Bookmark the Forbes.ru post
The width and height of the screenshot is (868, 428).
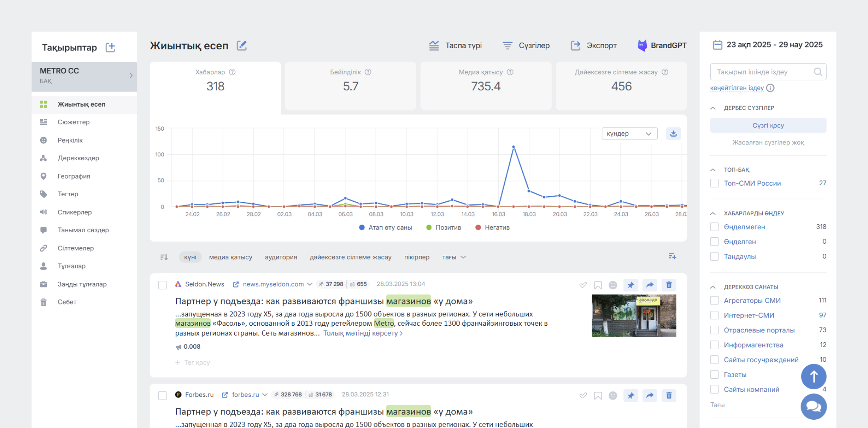click(x=598, y=396)
